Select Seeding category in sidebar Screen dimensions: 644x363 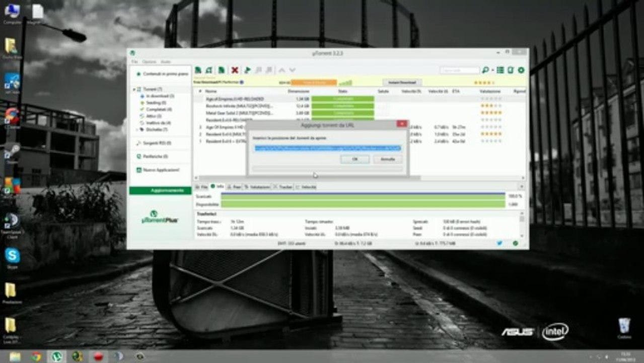tap(156, 102)
